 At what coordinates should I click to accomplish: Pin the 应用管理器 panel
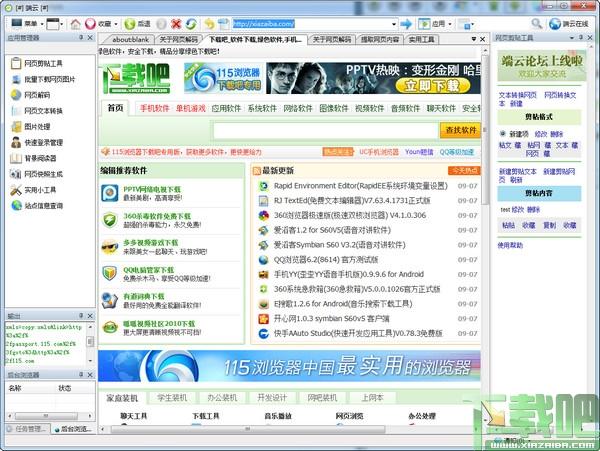click(x=81, y=37)
